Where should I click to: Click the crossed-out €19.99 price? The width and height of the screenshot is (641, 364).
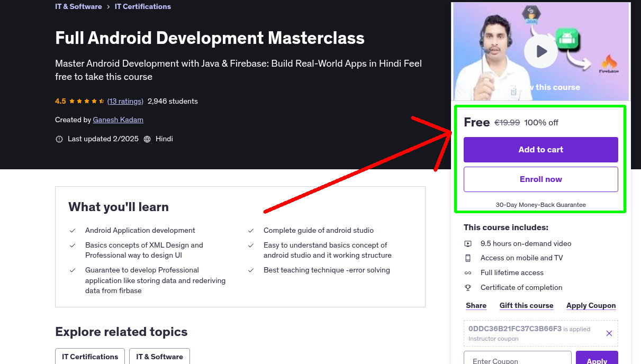pos(507,123)
